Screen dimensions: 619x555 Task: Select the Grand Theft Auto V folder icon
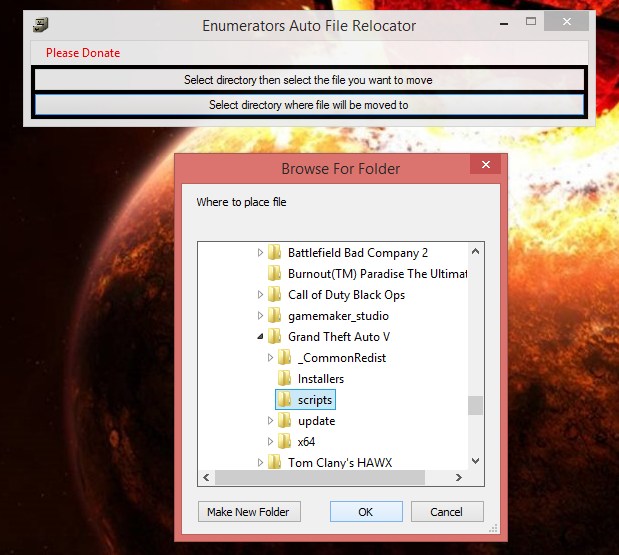pyautogui.click(x=274, y=337)
